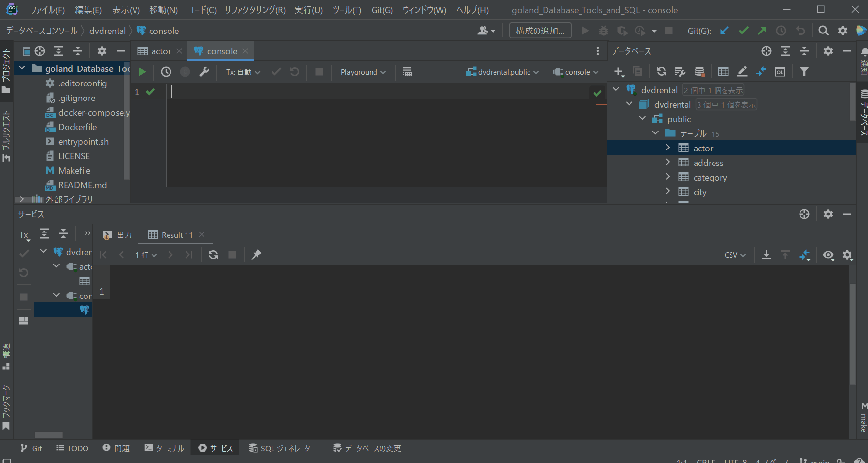Open the CSV format dropdown

pos(735,255)
